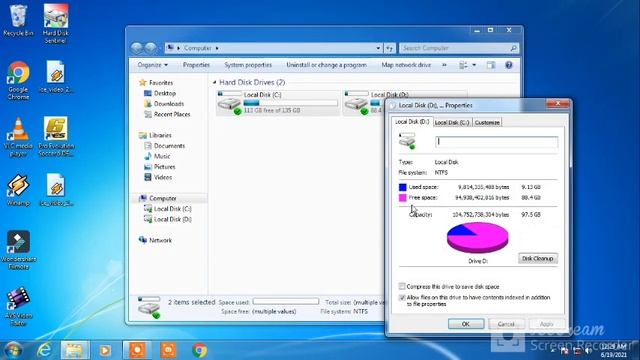Click the search magnifier icon in Explorer
640x360 pixels.
tap(513, 48)
